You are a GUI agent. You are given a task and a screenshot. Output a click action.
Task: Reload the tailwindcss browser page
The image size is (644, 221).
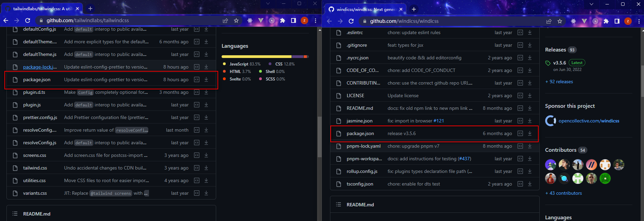point(28,20)
